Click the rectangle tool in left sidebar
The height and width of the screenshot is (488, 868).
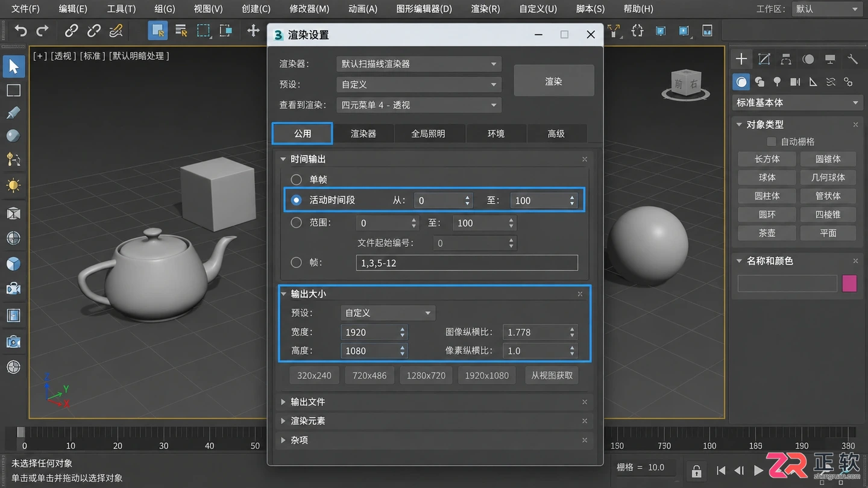click(13, 90)
